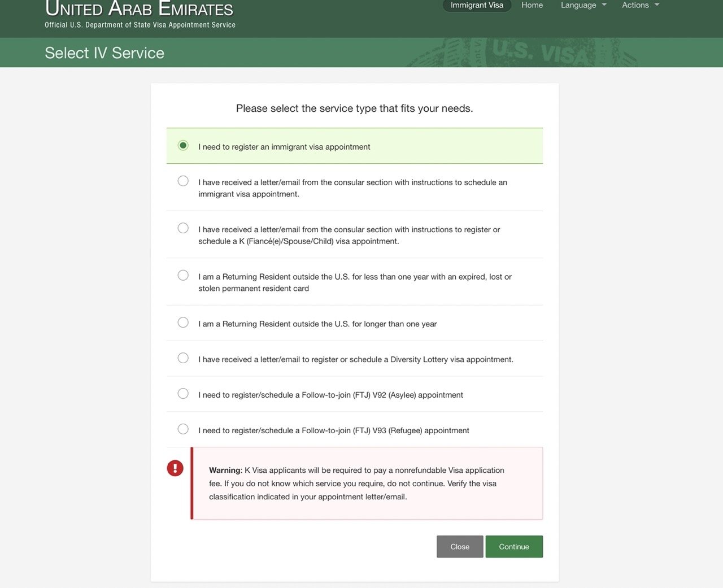Select the FTJ V93 (Refugee) appointment radio
Image resolution: width=723 pixels, height=588 pixels.
[183, 429]
